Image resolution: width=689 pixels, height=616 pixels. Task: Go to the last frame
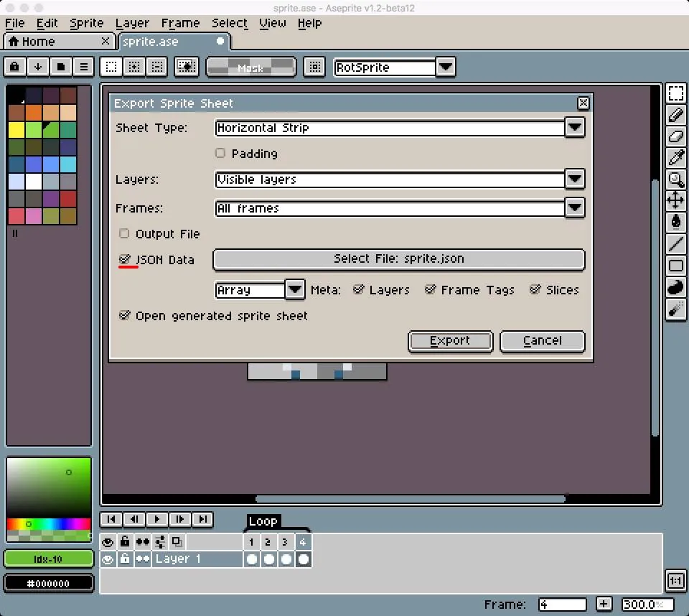click(202, 519)
